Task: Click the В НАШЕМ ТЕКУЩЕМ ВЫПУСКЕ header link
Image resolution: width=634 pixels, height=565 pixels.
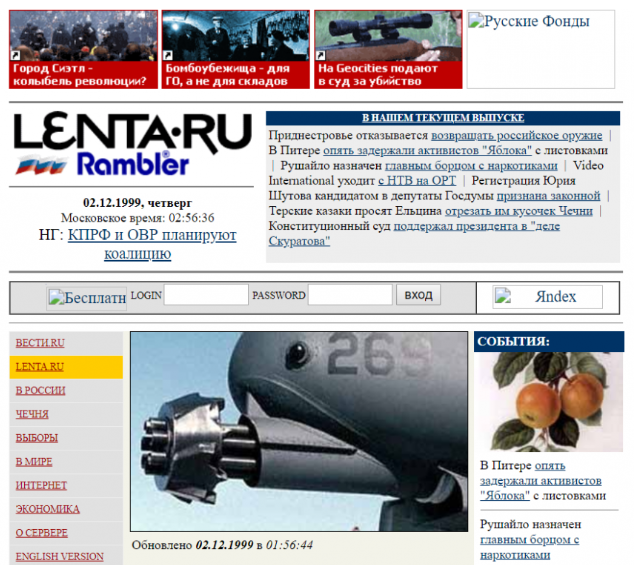Action: click(x=443, y=118)
